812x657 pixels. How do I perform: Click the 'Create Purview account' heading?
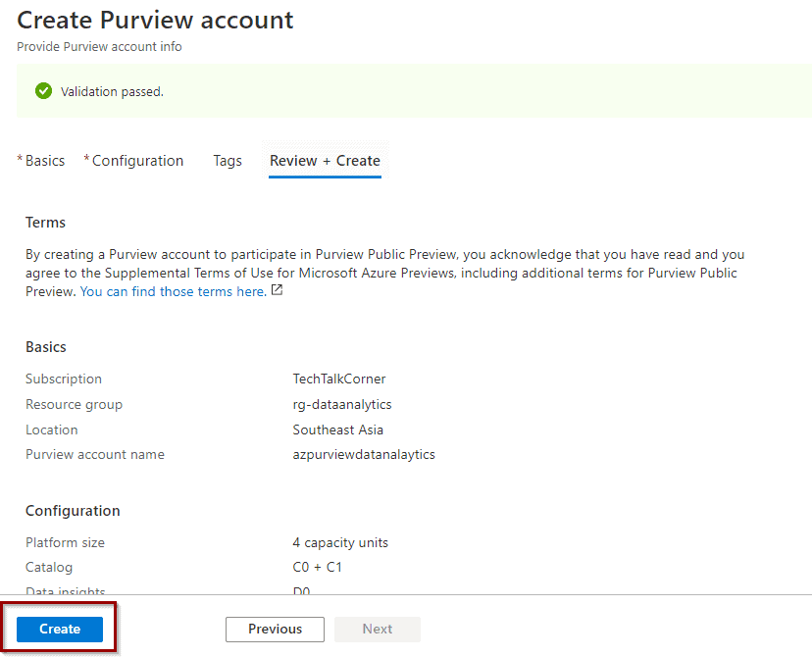[x=155, y=21]
